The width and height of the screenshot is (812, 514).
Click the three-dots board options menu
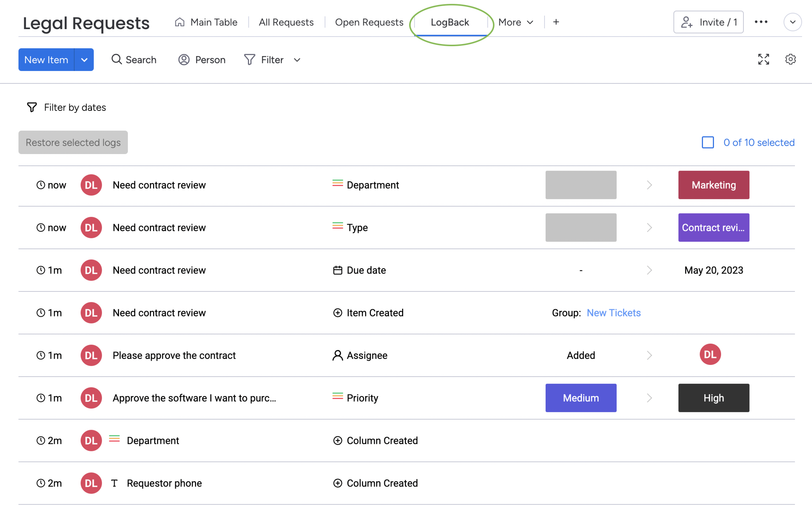761,22
